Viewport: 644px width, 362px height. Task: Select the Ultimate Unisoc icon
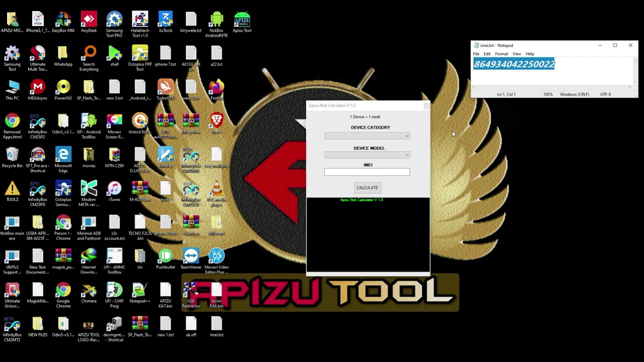12,295
